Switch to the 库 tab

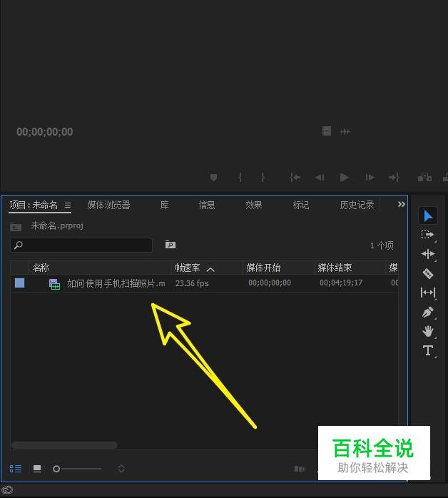pos(165,205)
